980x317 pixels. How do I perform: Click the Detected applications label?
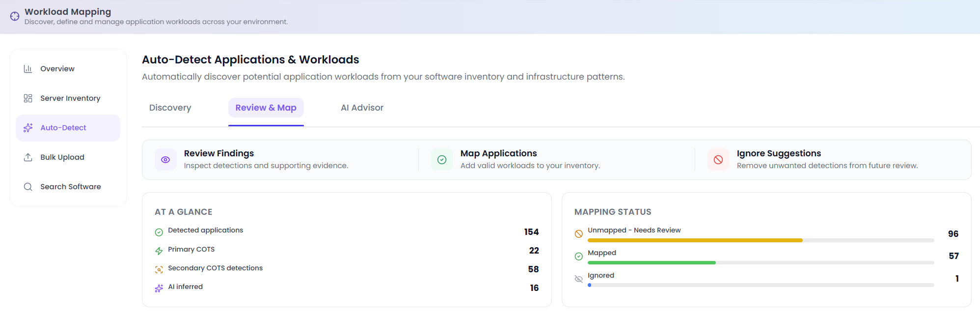[206, 230]
